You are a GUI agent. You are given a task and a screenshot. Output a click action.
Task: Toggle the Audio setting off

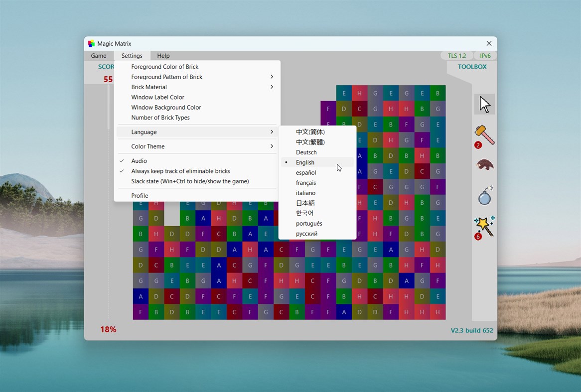tap(138, 160)
